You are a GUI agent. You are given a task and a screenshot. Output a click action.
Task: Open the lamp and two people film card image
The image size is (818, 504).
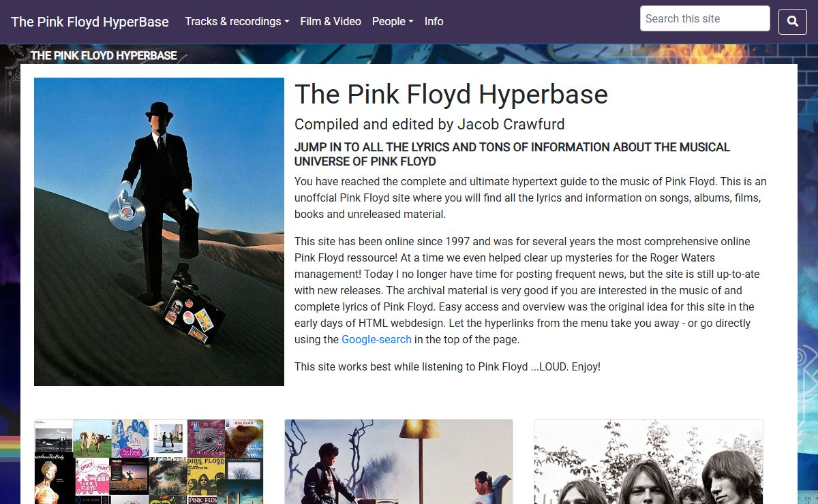[x=399, y=462]
